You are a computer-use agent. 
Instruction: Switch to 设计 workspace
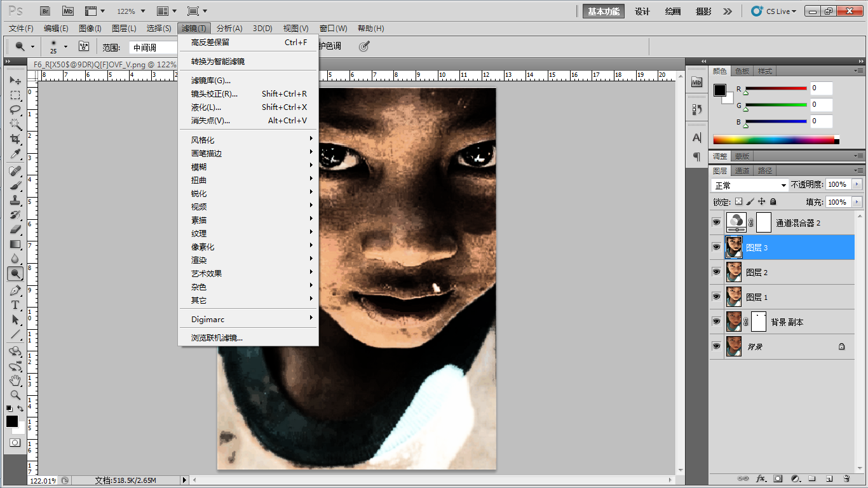click(x=642, y=11)
